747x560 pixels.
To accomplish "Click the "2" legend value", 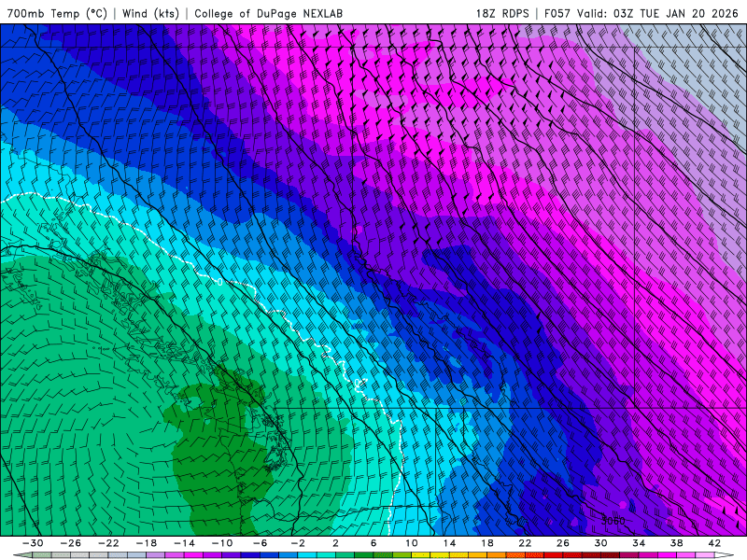I will point(336,543).
